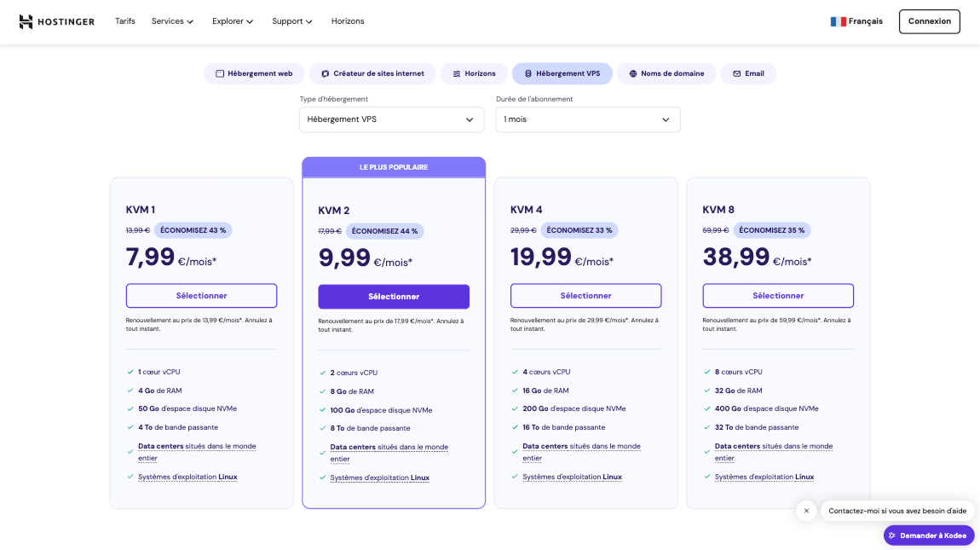
Task: Switch to Créateur de sites internet tab
Action: coord(372,74)
